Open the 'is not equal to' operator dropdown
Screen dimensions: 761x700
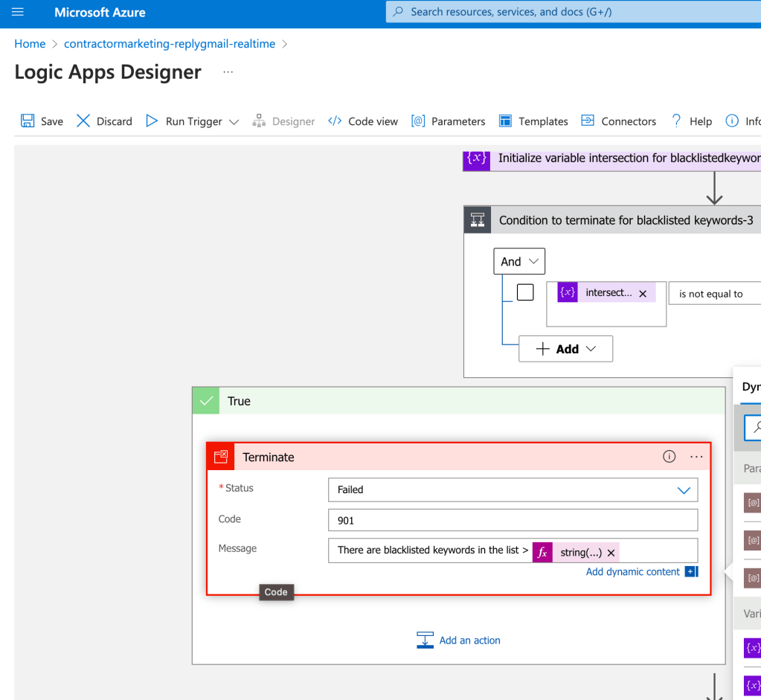714,293
